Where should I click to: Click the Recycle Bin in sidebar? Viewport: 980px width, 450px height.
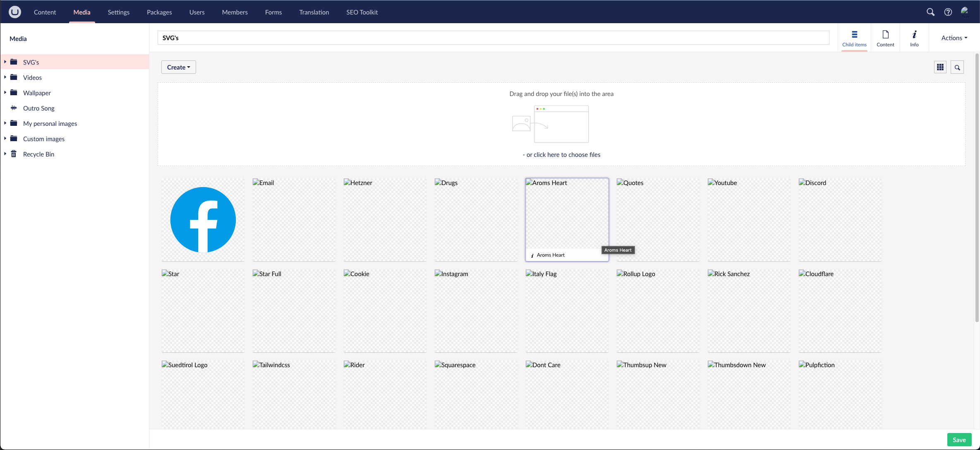coord(38,153)
